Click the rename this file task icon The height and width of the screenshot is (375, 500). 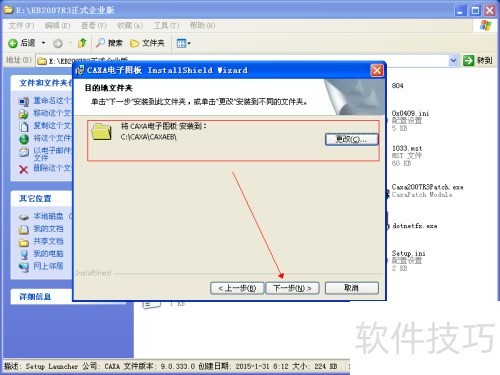[x=24, y=101]
